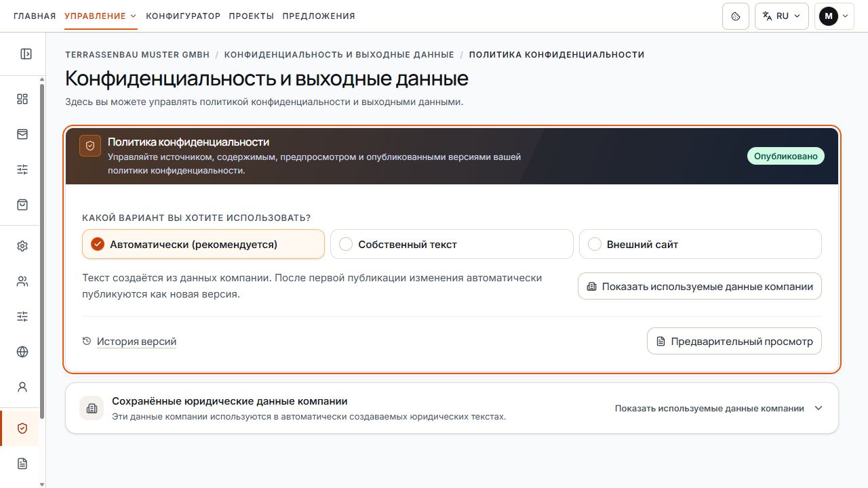Select Собственный текст option

(x=452, y=244)
